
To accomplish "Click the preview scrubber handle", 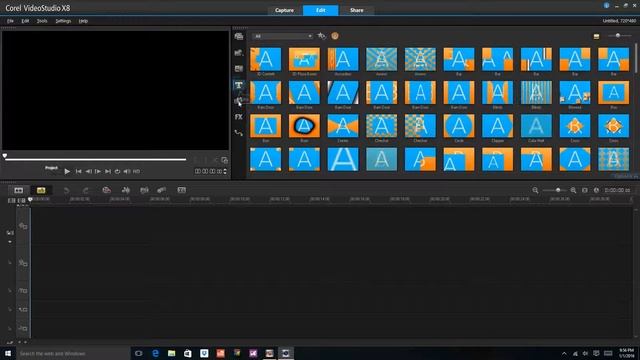I will click(4, 156).
